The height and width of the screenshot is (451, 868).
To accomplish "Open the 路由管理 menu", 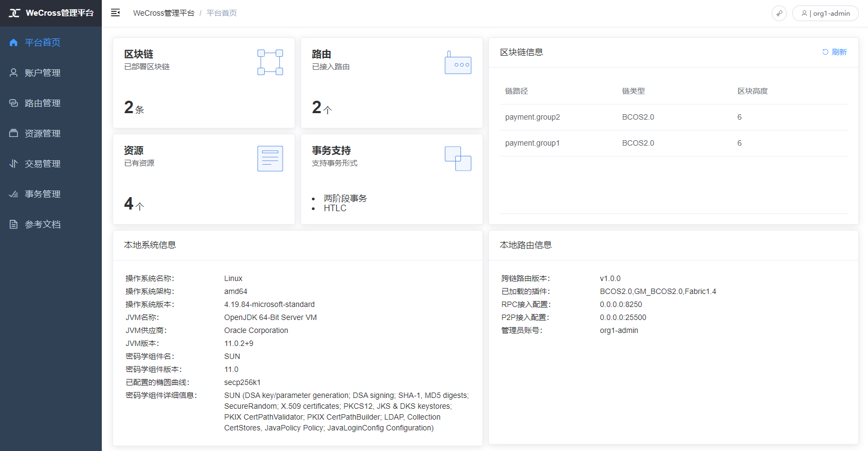I will (51, 103).
